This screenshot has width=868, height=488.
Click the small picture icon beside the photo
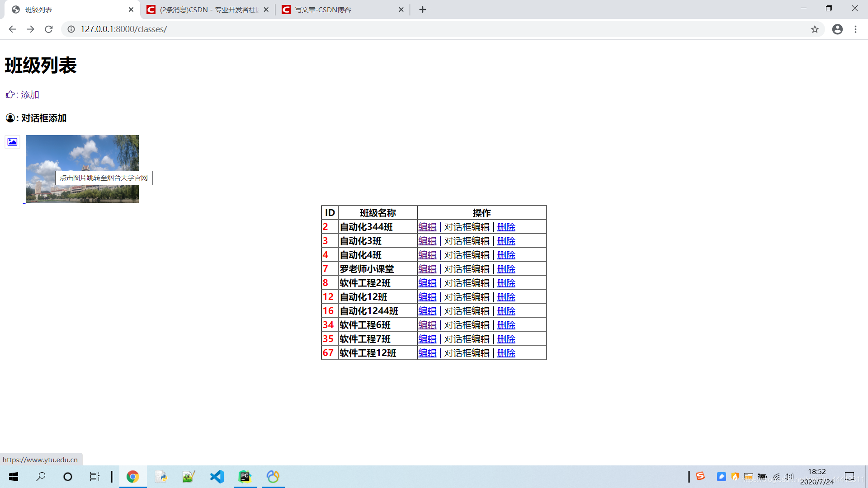pyautogui.click(x=12, y=141)
